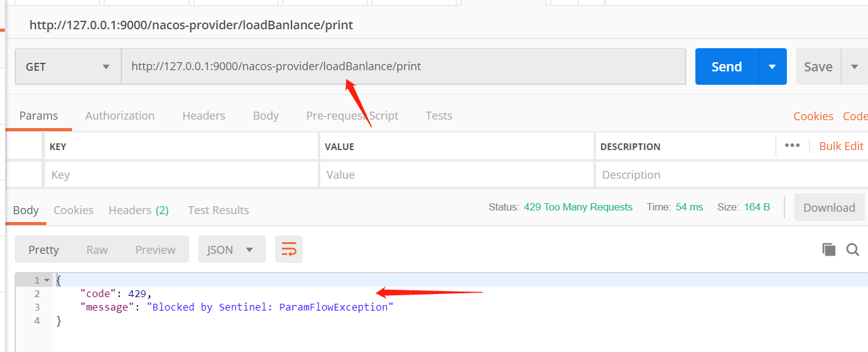This screenshot has width=868, height=352.
Task: Select the ParamFlowException message line
Action: (x=237, y=307)
